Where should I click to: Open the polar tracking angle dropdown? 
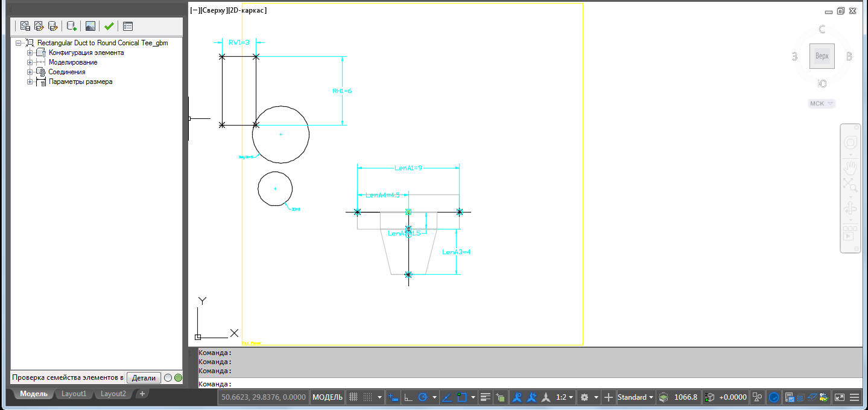(x=434, y=397)
